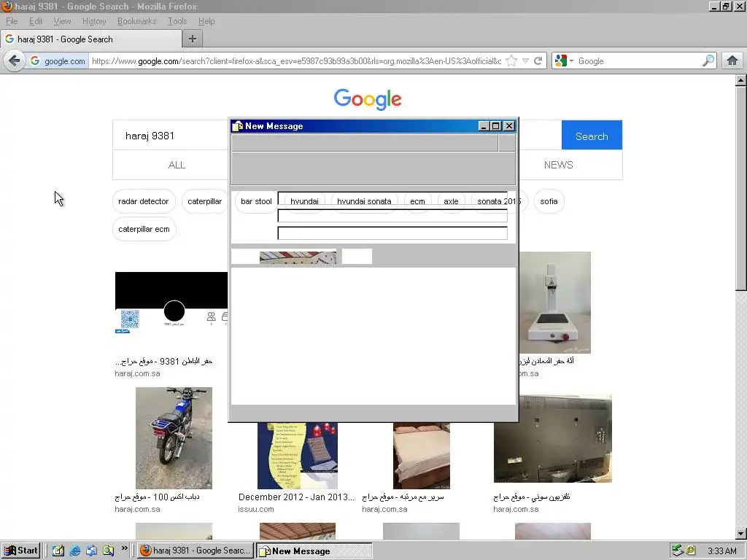Click the New Message title bar icon
747x560 pixels.
pos(237,125)
